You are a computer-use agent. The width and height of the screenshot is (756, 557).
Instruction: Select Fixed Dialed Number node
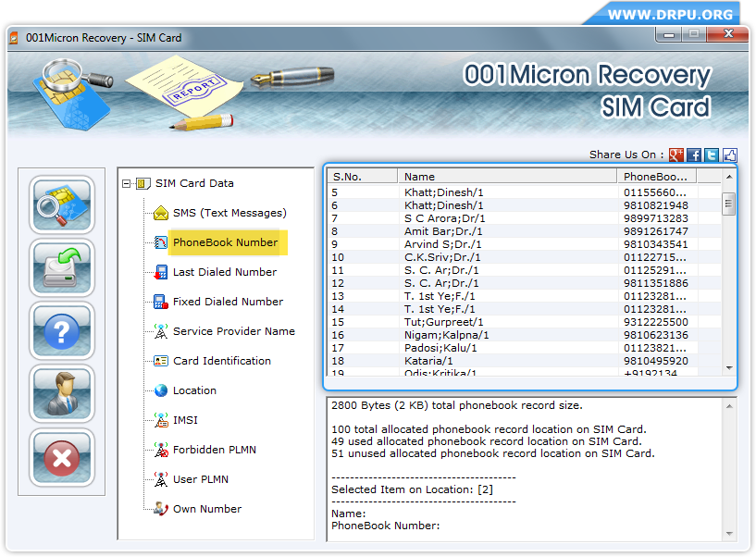228,302
